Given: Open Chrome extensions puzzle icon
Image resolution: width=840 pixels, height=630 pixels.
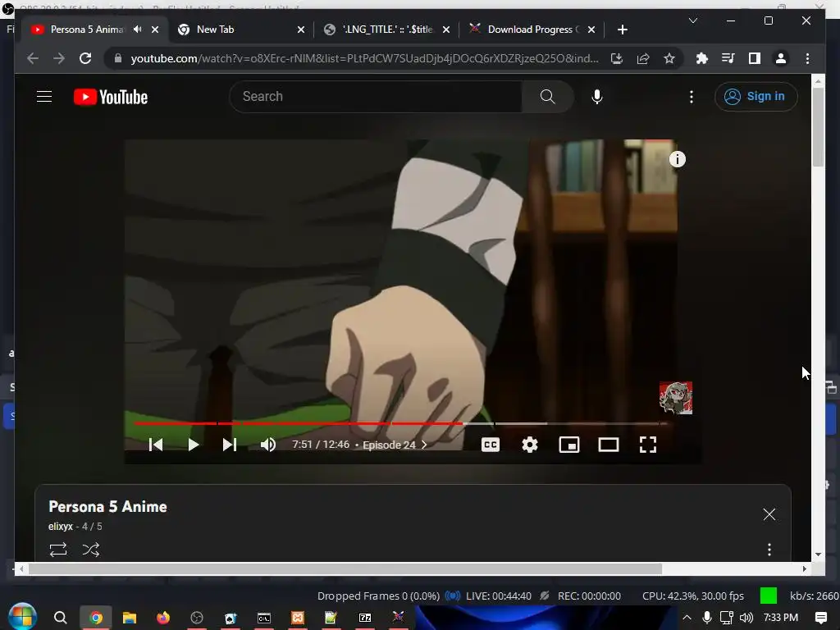Looking at the screenshot, I should pyautogui.click(x=701, y=58).
